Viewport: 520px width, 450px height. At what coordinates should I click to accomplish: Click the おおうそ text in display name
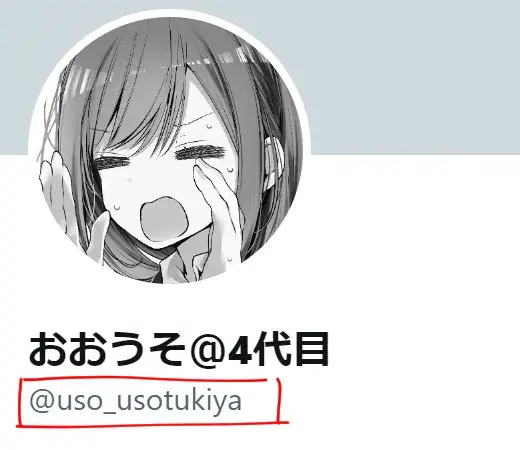point(107,350)
